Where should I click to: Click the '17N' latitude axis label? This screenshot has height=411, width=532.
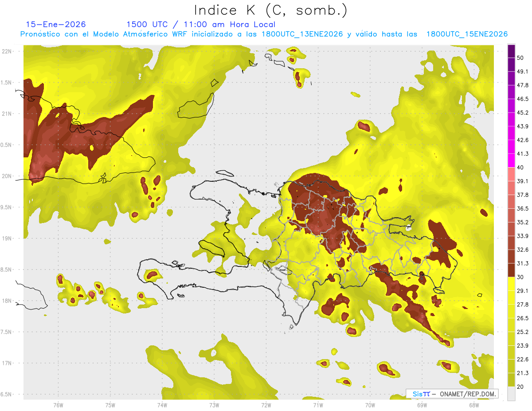click(7, 363)
